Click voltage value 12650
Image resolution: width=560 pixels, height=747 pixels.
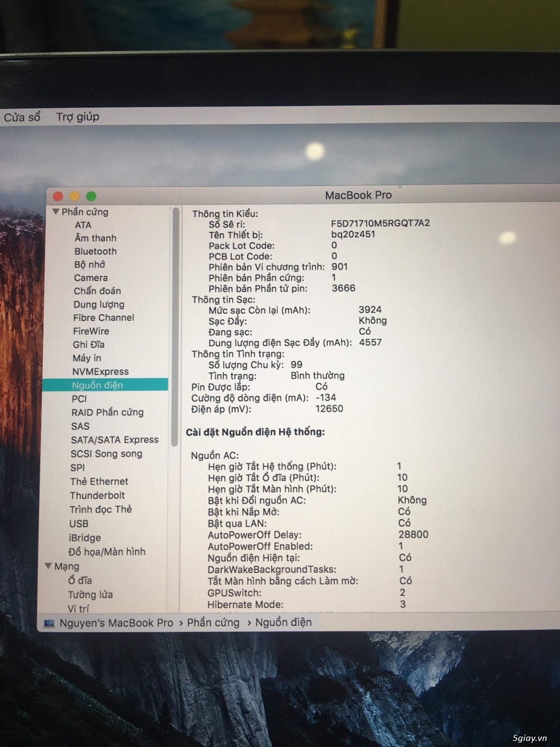pos(329,408)
